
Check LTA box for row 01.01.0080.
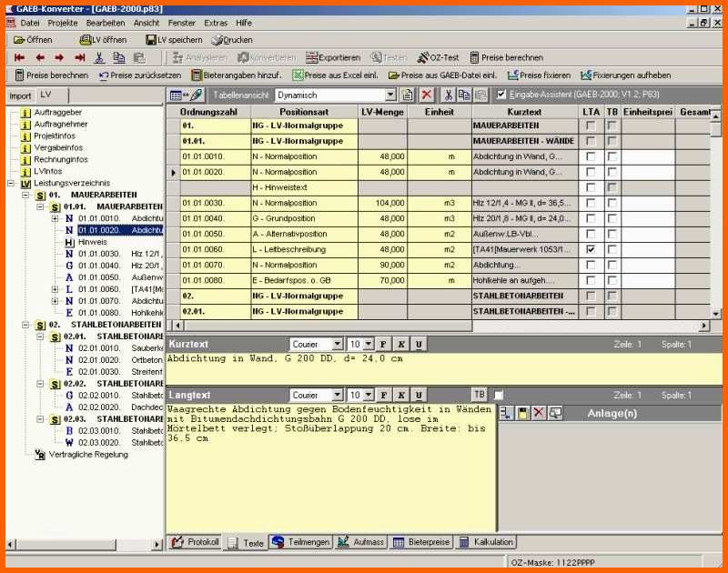pyautogui.click(x=591, y=281)
